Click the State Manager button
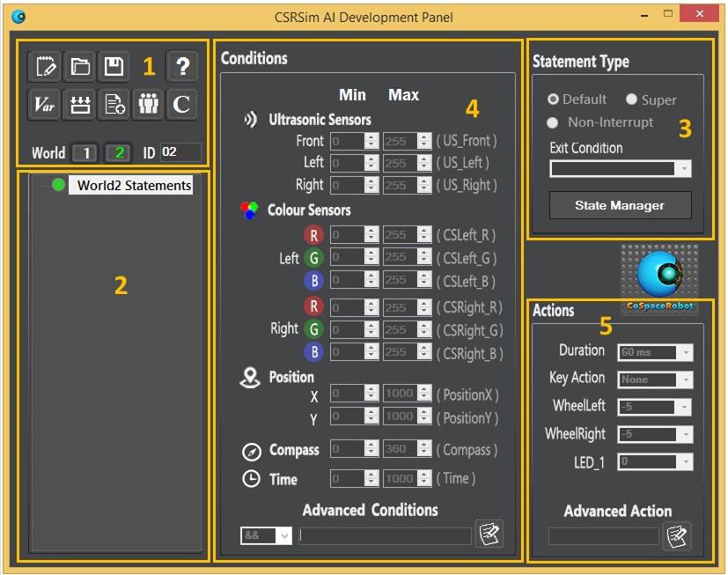 (x=620, y=205)
